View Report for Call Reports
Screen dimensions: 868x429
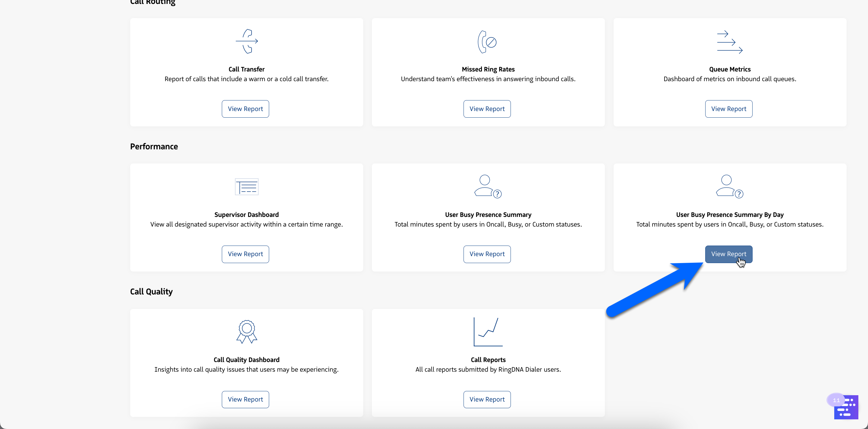coord(487,399)
